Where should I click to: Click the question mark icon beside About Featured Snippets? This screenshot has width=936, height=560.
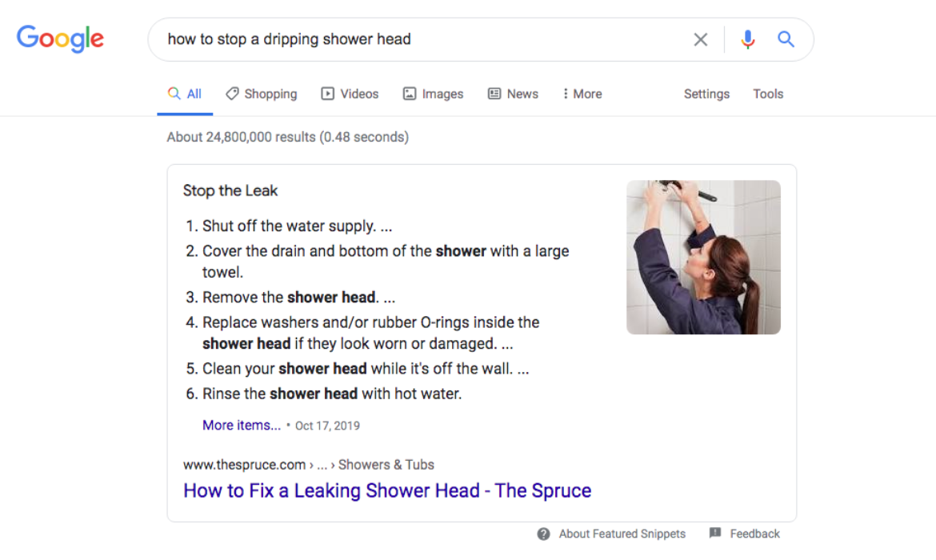click(543, 534)
